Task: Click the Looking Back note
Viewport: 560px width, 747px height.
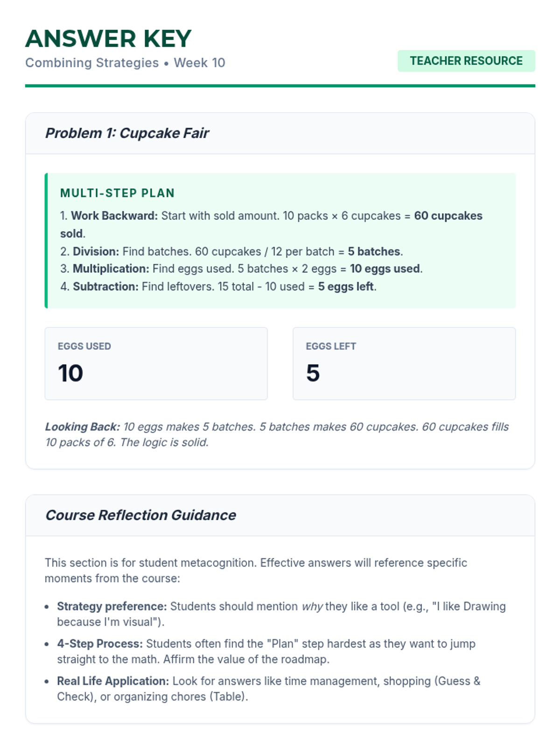Action: point(276,435)
